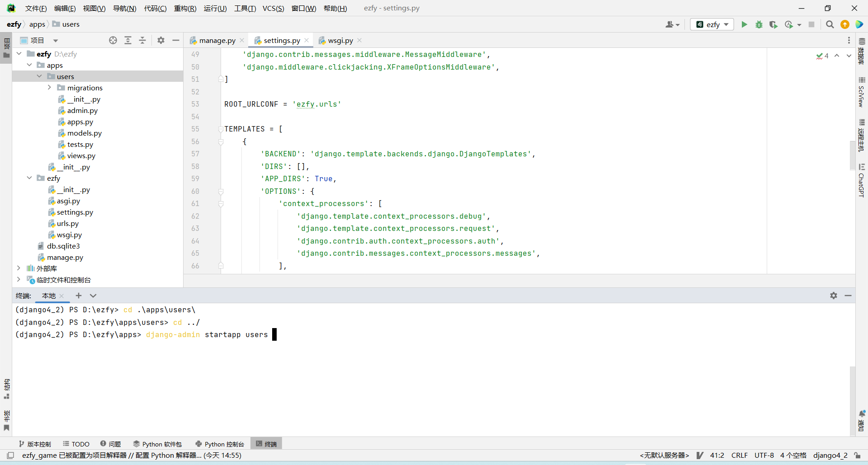
Task: Run the ezfy configuration with the green play icon
Action: 744,24
